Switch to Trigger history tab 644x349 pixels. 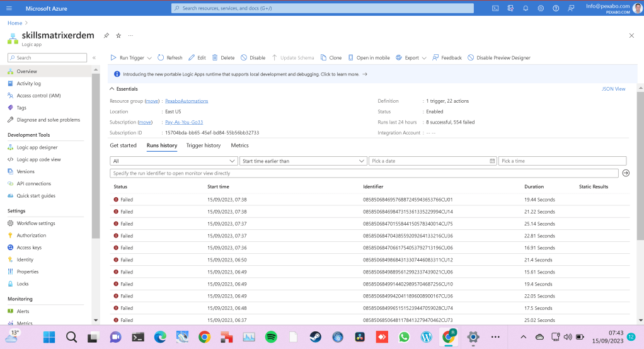(204, 146)
